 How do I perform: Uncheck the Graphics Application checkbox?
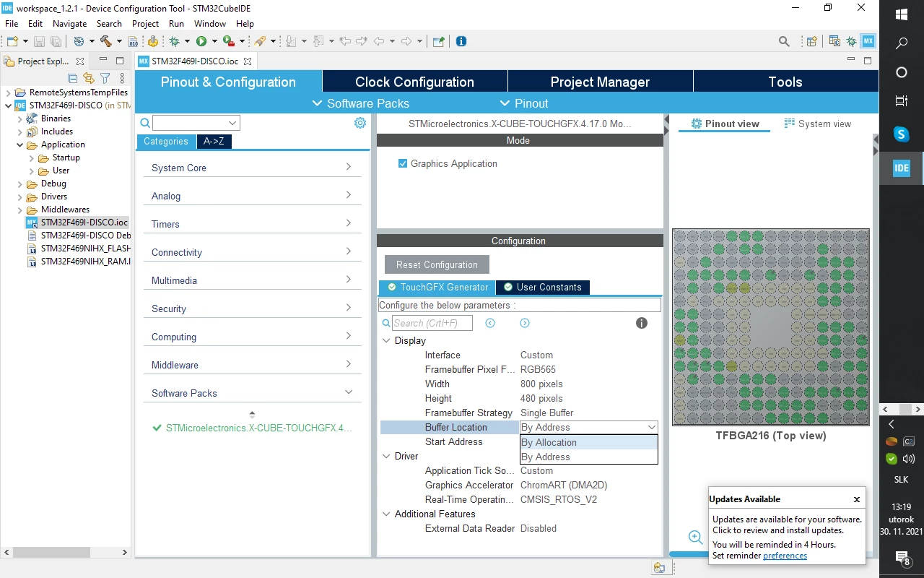click(x=403, y=164)
